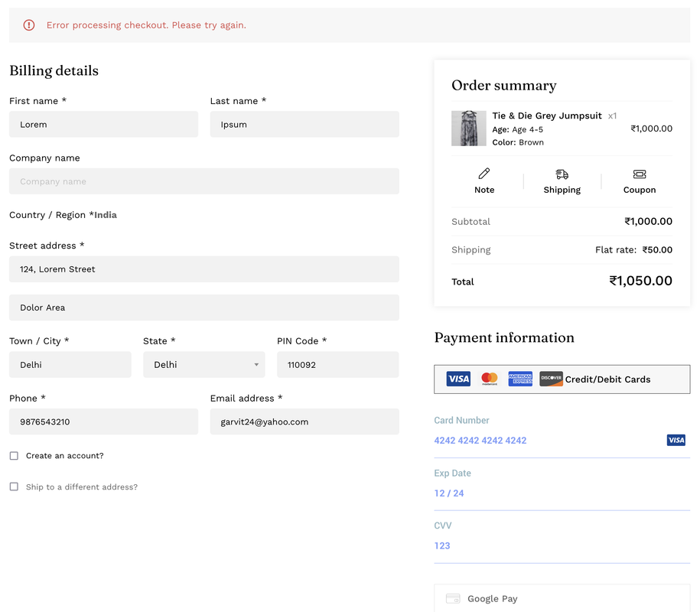Enable Ship to a different address checkbox
Viewport: 700px width, 612px height.
tap(15, 487)
